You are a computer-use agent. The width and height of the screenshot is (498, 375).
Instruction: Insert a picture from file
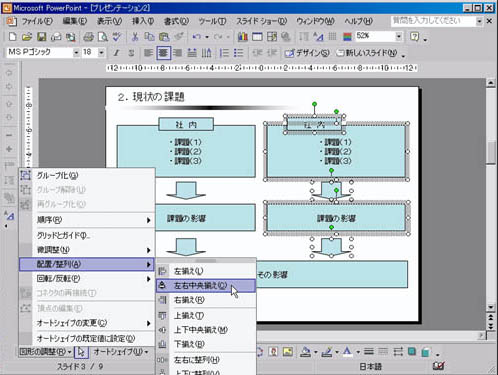(287, 352)
